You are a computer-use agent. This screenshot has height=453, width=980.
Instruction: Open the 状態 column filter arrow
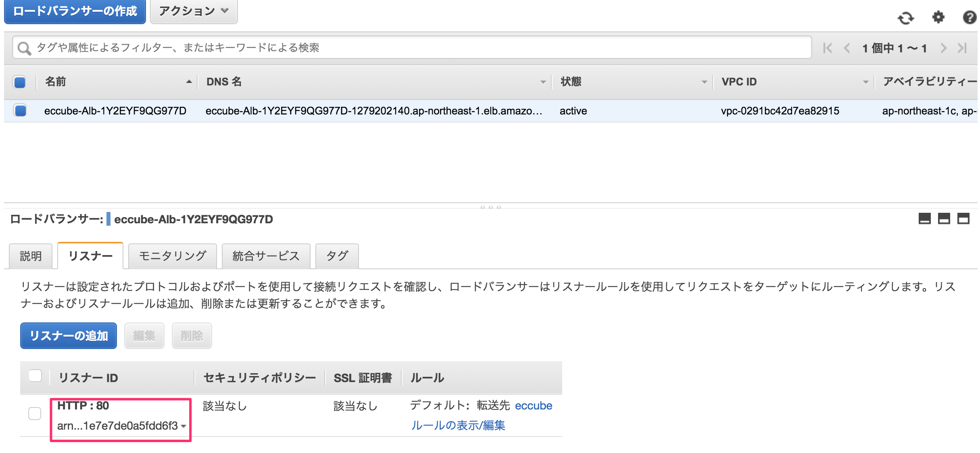click(x=705, y=82)
